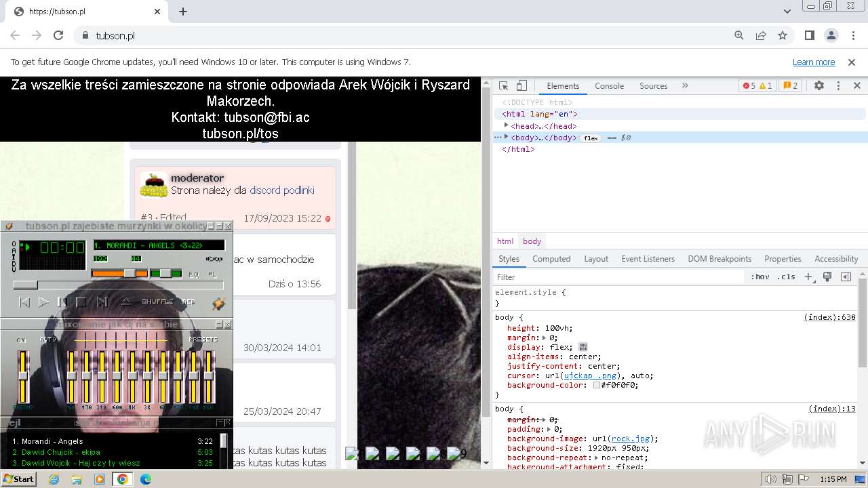This screenshot has height=488, width=868.
Task: Open the (index):638 source link
Action: 830,317
